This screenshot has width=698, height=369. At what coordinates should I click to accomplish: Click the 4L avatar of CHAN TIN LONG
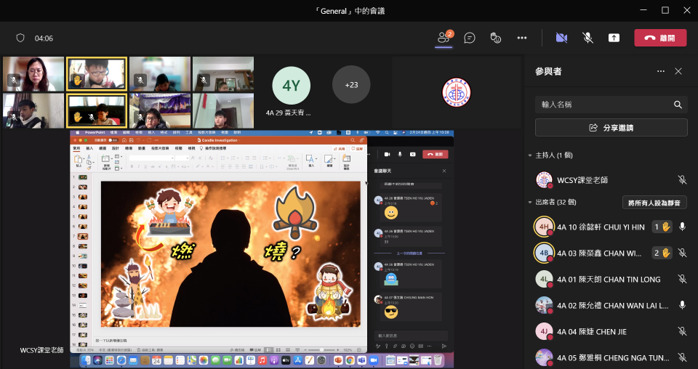544,279
